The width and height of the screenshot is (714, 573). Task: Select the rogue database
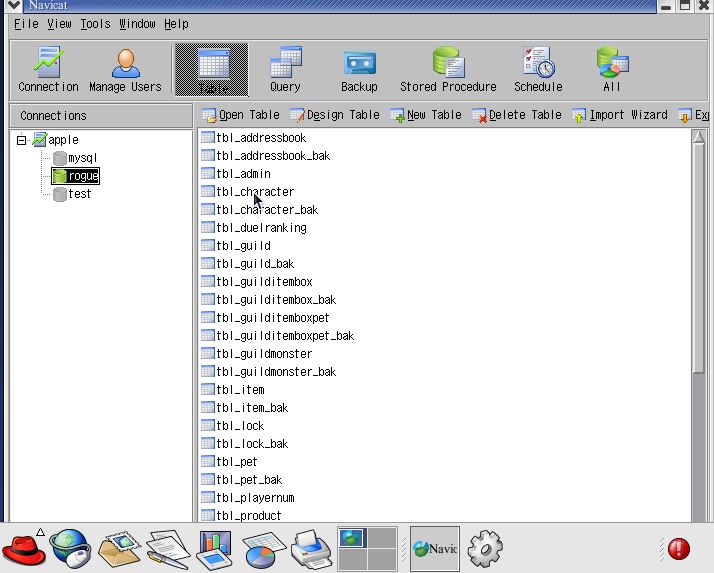[x=76, y=176]
